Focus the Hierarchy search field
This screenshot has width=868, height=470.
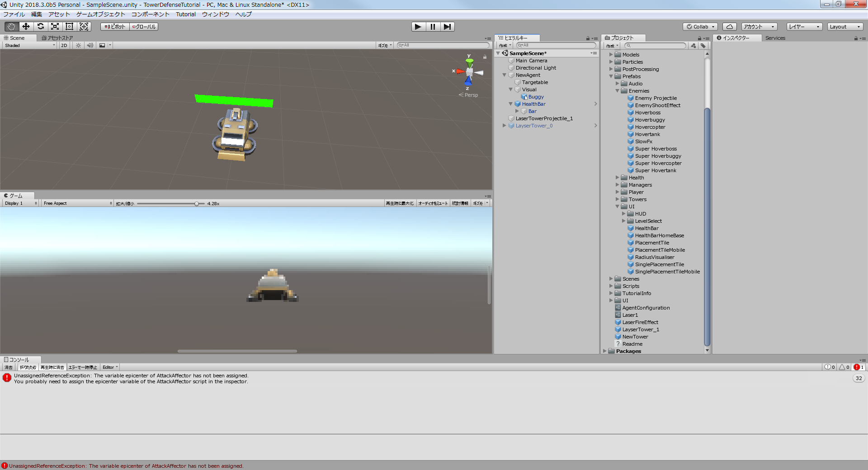point(556,45)
